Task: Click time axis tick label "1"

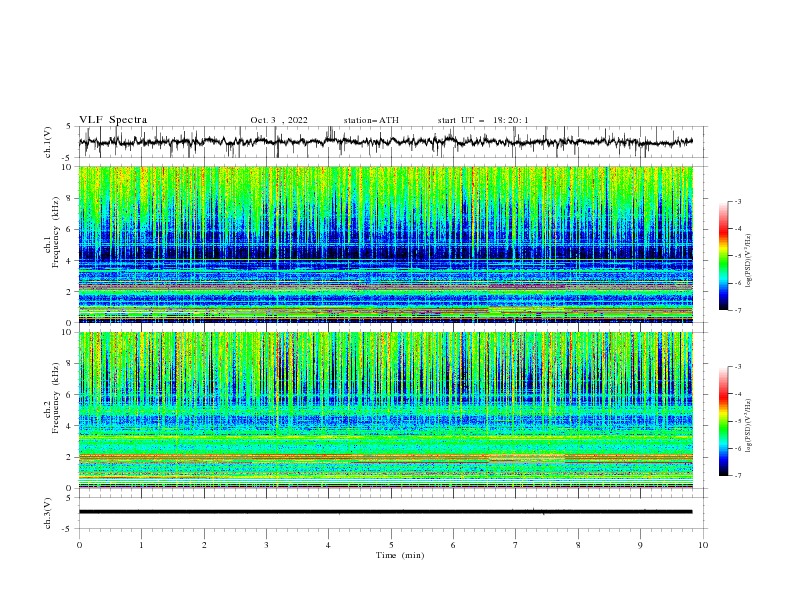Action: [141, 545]
